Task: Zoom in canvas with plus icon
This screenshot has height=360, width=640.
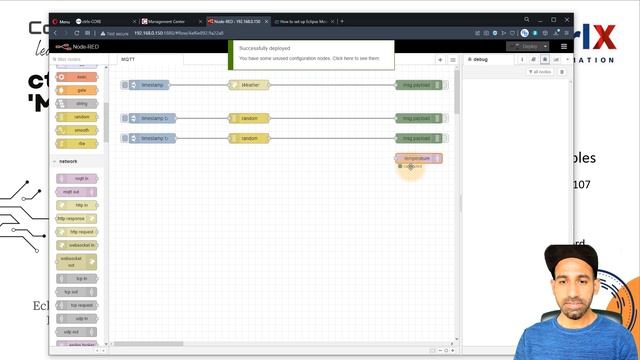Action: (x=452, y=350)
